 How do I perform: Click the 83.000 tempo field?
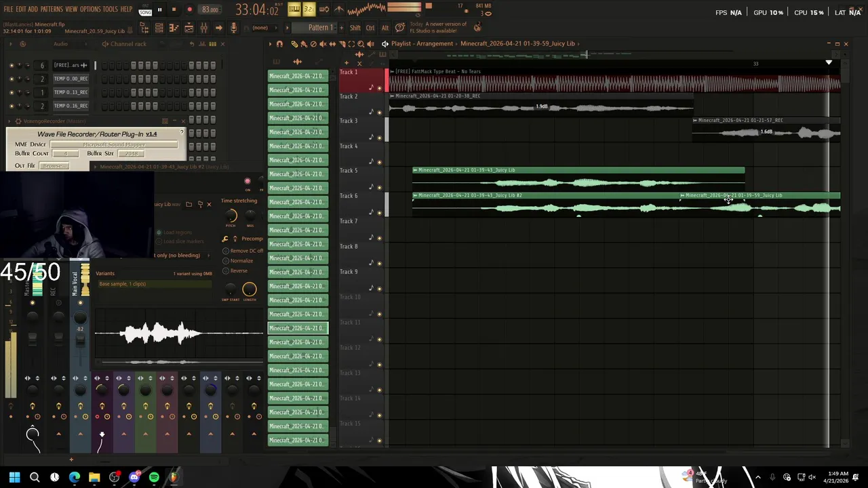pos(210,9)
